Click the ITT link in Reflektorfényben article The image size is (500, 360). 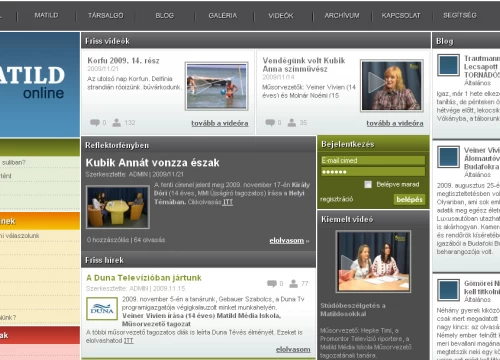[x=228, y=202]
